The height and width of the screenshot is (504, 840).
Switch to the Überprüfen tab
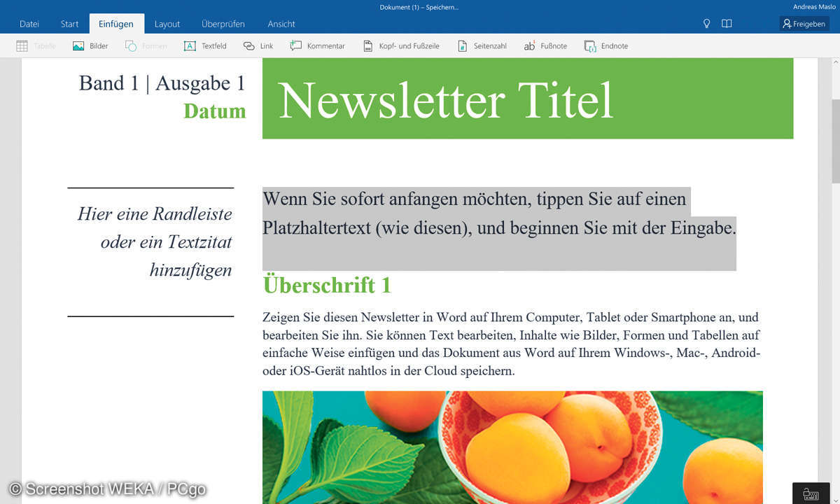coord(223,24)
